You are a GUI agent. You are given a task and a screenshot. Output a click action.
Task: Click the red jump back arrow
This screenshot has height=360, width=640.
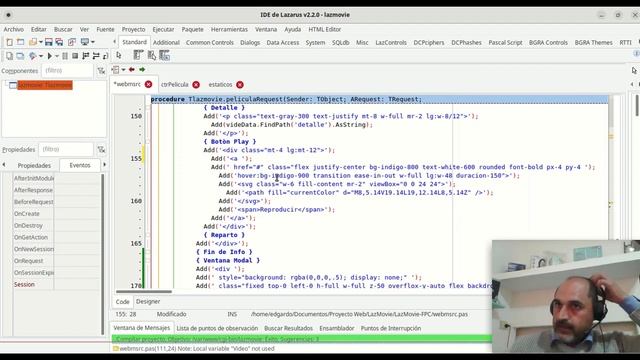click(132, 70)
